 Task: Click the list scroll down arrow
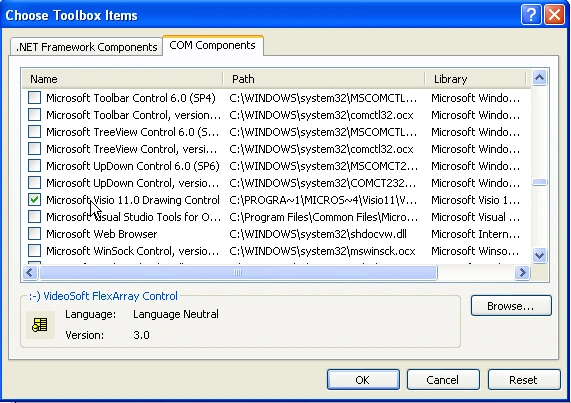tap(539, 255)
